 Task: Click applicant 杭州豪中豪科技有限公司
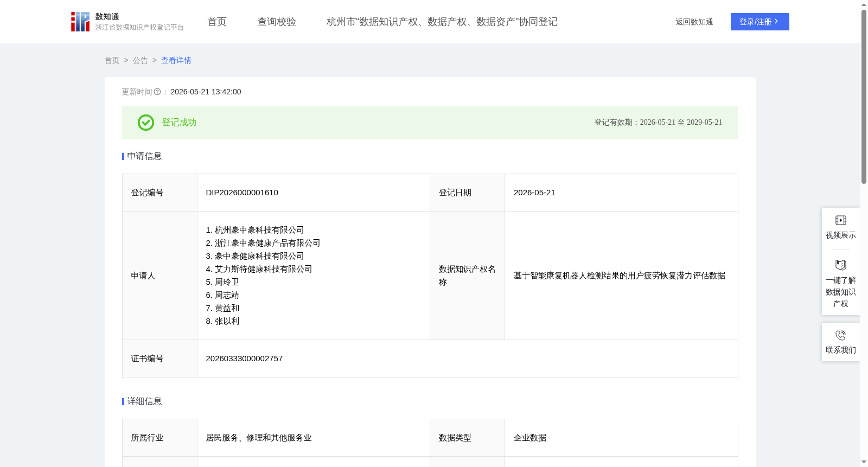point(255,230)
